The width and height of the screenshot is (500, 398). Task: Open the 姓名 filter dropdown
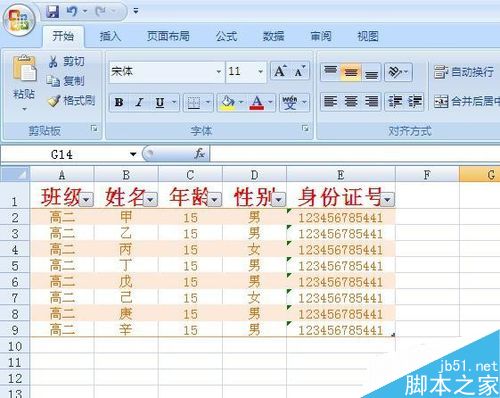[150, 200]
